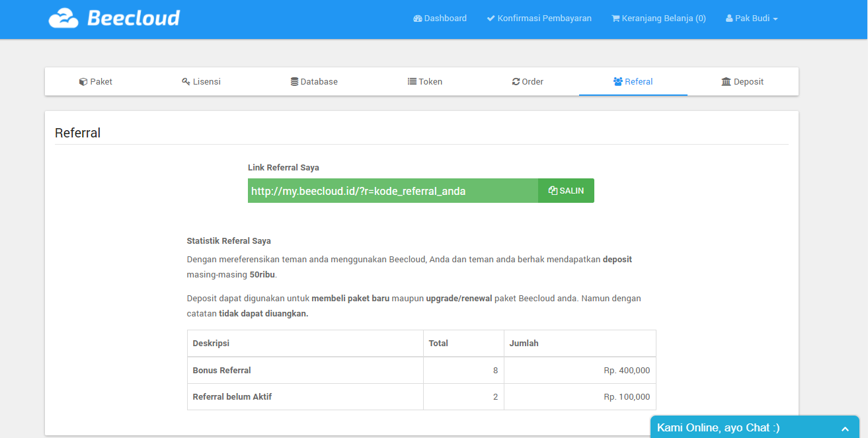
Task: Switch to the Paket tab
Action: (x=96, y=82)
